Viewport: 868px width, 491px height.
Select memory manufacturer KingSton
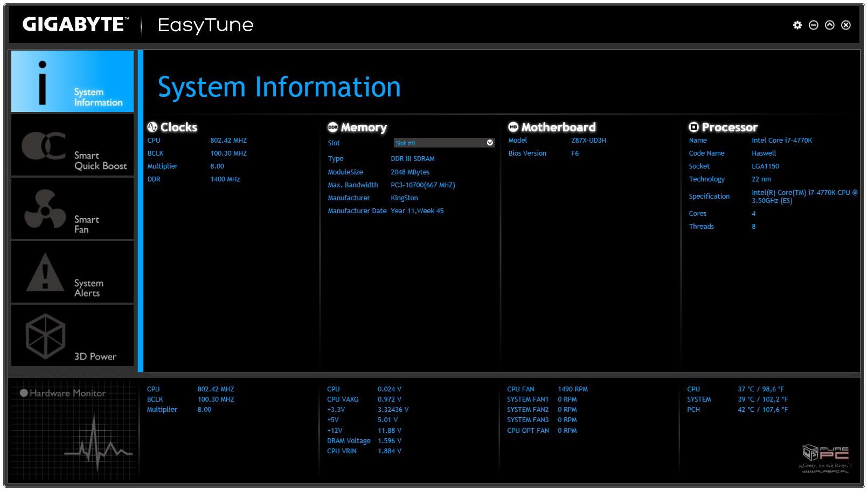coord(404,198)
